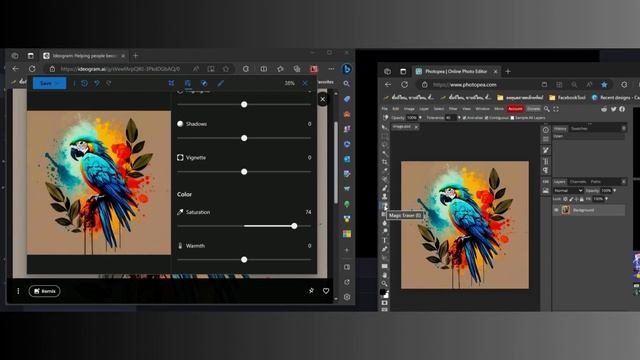Click the Edge sidebar add plus icon
The width and height of the screenshot is (640, 360).
(x=347, y=250)
